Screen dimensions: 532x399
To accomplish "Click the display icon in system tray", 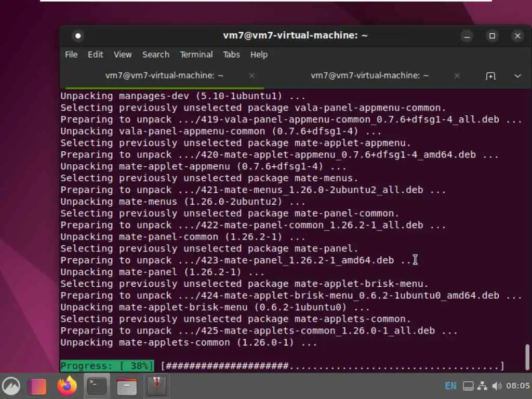I will (x=468, y=386).
